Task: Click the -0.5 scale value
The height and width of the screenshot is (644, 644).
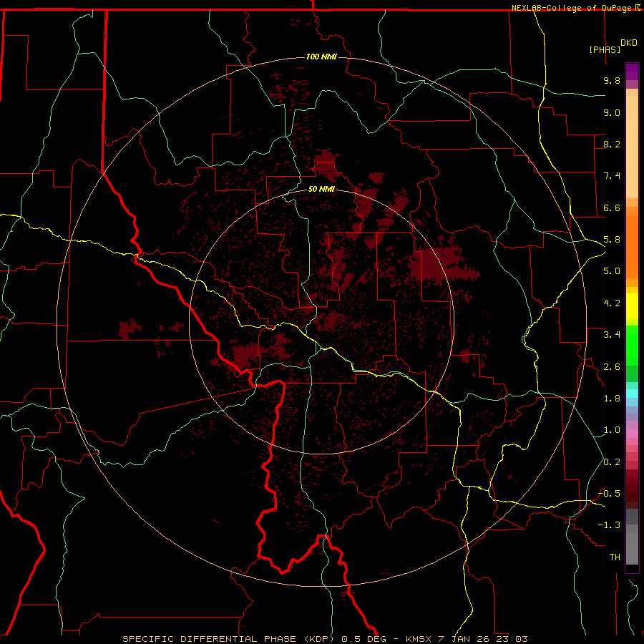Action: pos(609,494)
